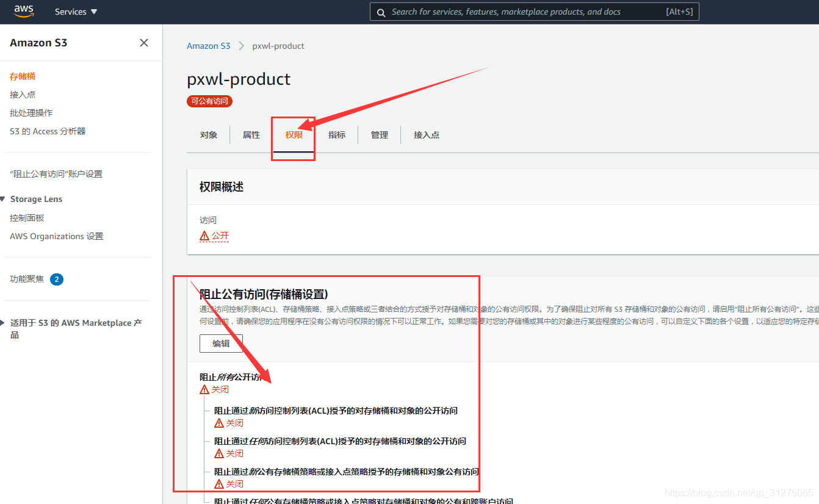Open 控制面板 under Storage Lens
The width and height of the screenshot is (819, 504).
tap(27, 218)
